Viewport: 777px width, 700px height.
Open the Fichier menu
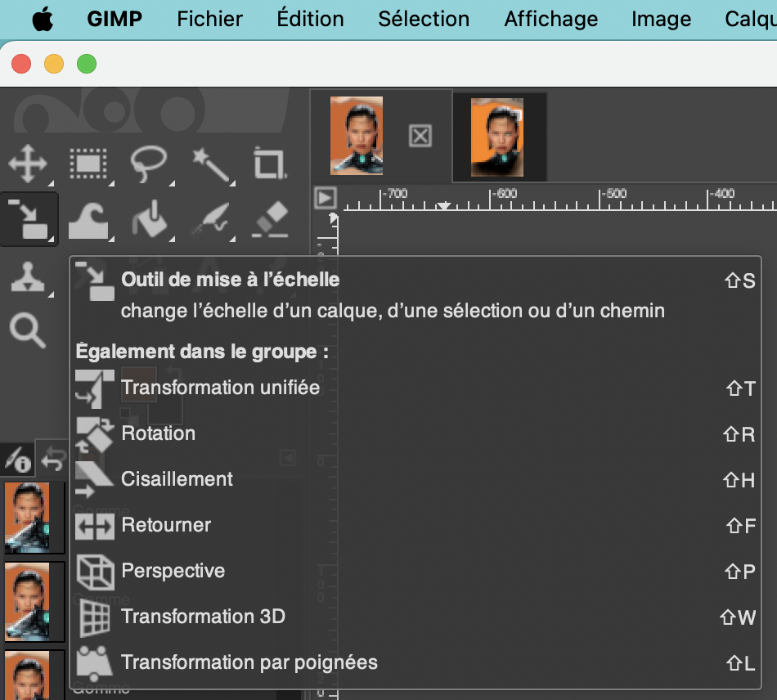[209, 19]
